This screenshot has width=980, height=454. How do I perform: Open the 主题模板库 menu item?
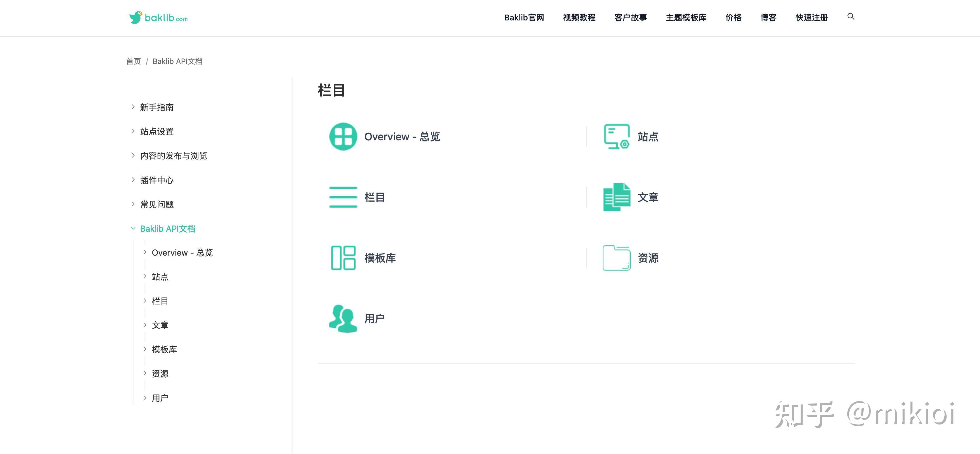pos(686,18)
